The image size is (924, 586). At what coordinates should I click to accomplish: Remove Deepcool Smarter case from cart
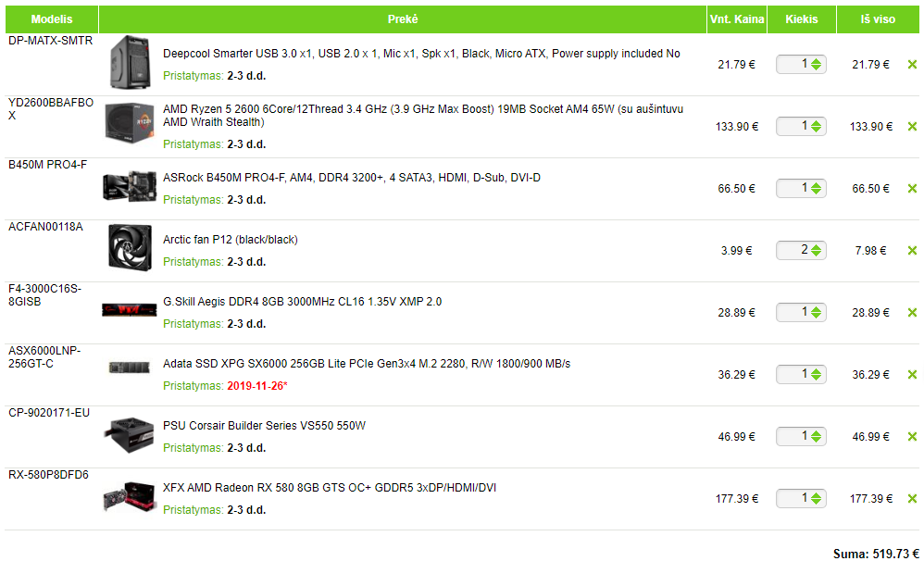click(x=912, y=65)
